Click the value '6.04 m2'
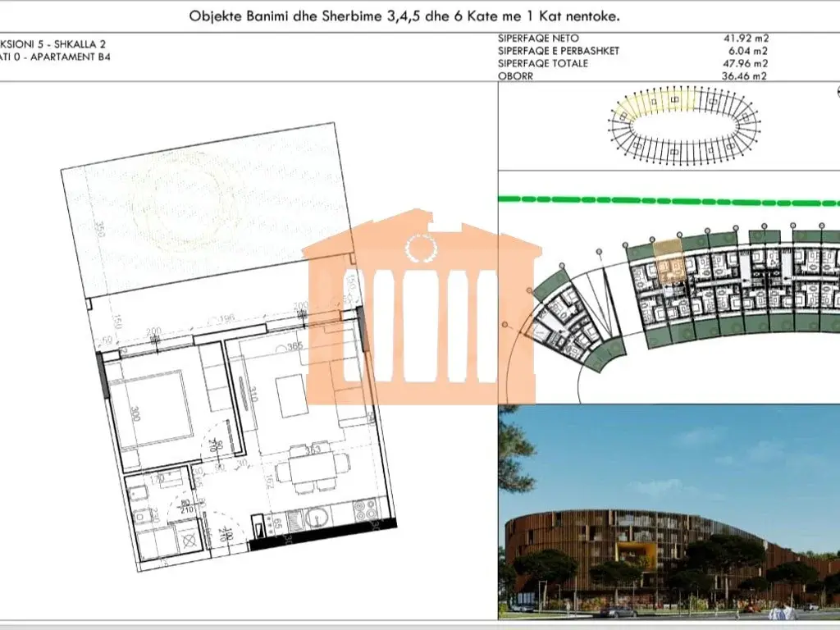 (x=748, y=51)
